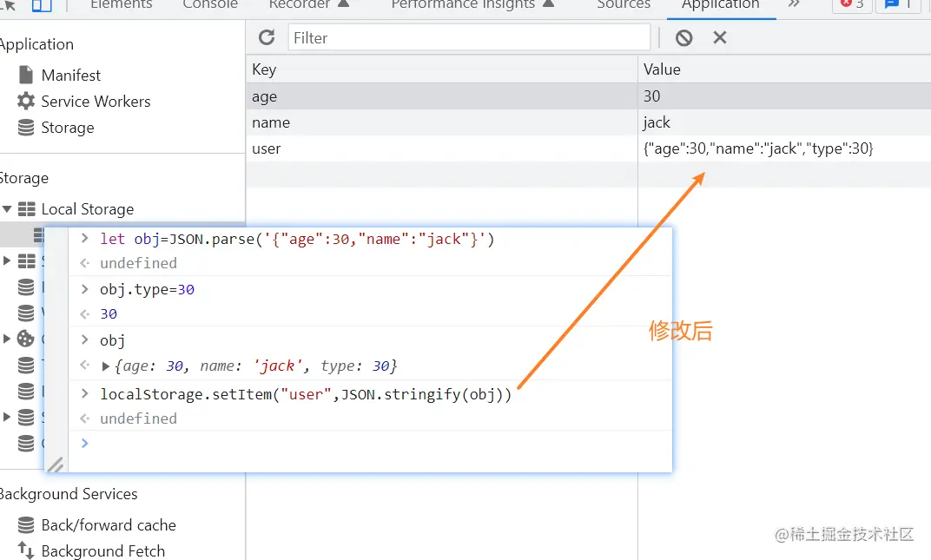Image resolution: width=931 pixels, height=560 pixels.
Task: Open Background Fetch in Background Services
Action: tap(102, 551)
